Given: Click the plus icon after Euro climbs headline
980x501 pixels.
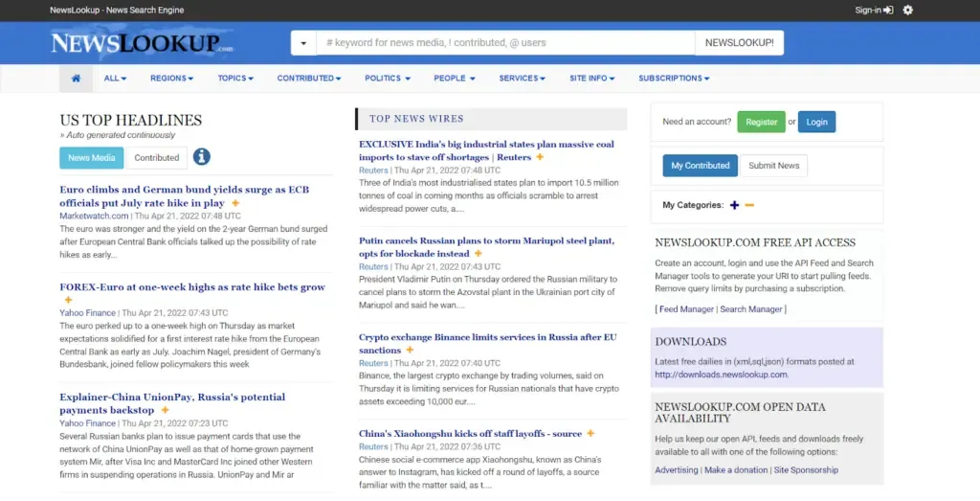Looking at the screenshot, I should click(x=235, y=203).
